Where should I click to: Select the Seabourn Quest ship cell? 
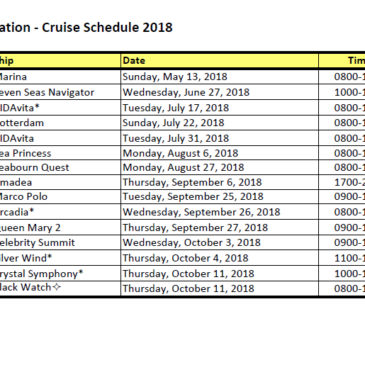tap(60, 168)
